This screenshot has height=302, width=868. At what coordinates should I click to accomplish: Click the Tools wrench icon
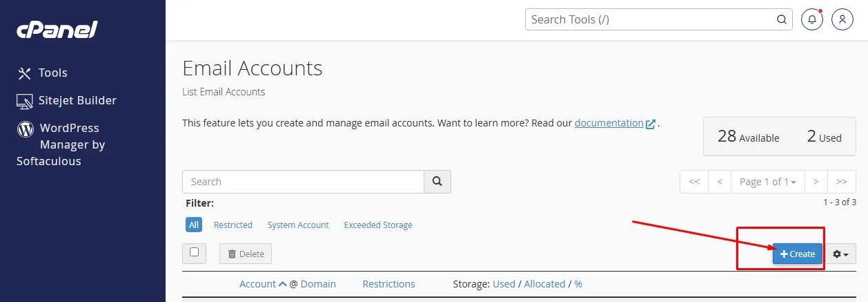(x=25, y=73)
